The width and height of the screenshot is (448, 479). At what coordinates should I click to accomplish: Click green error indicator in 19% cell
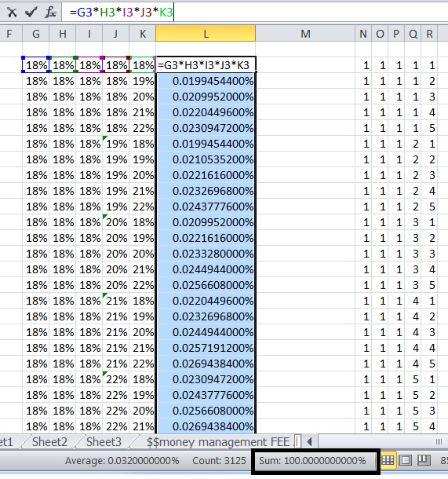pos(104,138)
